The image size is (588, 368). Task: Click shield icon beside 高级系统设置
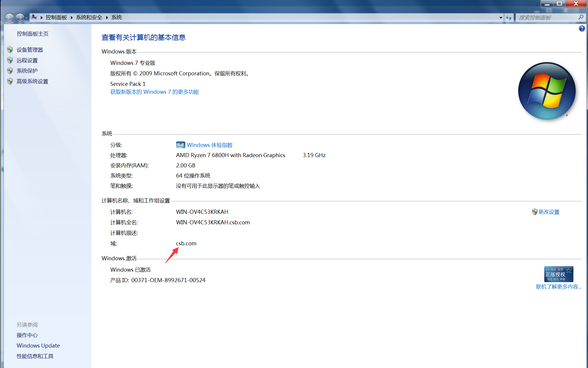[10, 81]
